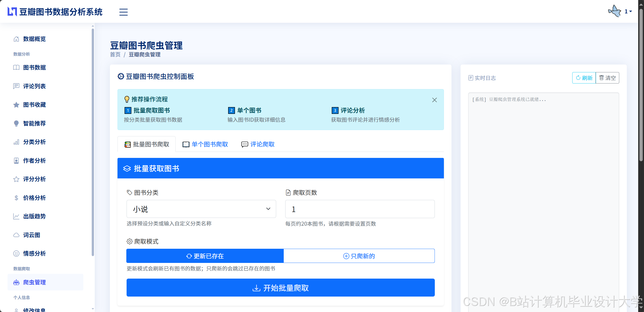This screenshot has height=312, width=644.
Task: Close the 推荐操作流程 info banner
Action: (x=434, y=100)
